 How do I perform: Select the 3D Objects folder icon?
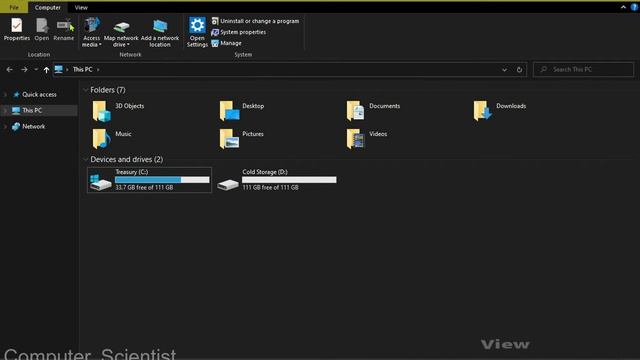[101, 111]
